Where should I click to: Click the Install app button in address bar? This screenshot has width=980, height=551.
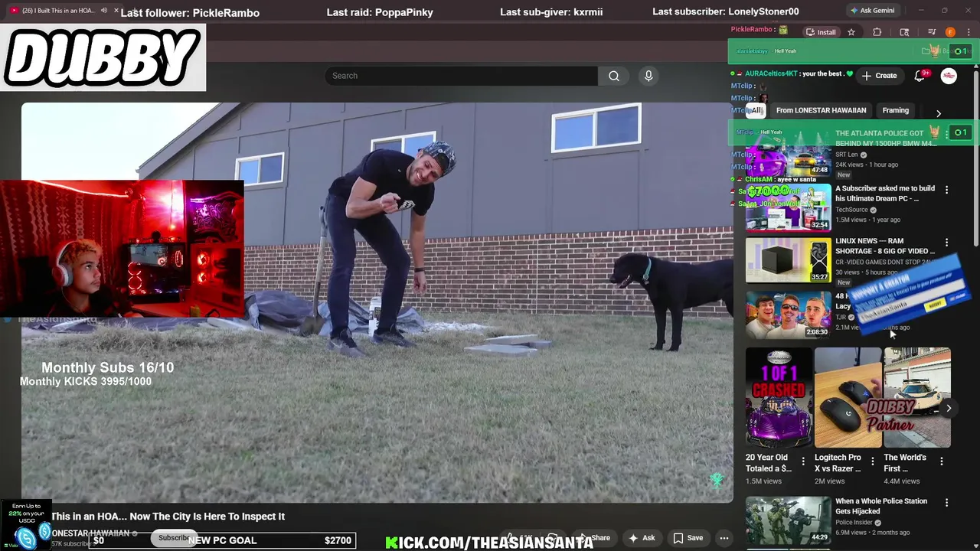tap(821, 32)
